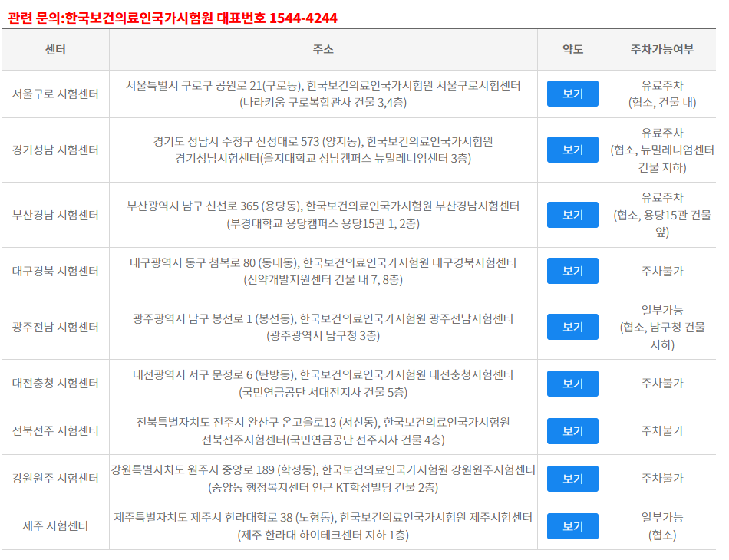Viewport: 729px width, 560px height.
Task: Click 보기 button for 경기성남 시험센터
Action: click(572, 150)
